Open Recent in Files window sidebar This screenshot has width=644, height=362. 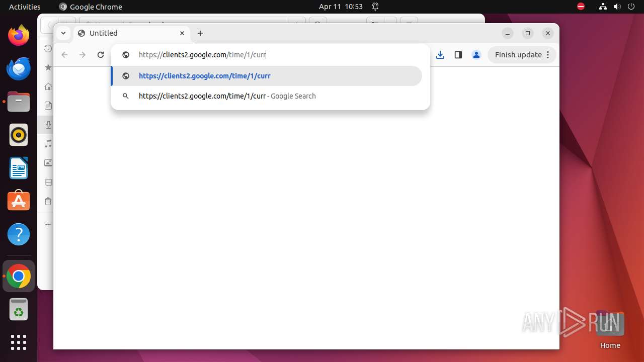coord(48,48)
